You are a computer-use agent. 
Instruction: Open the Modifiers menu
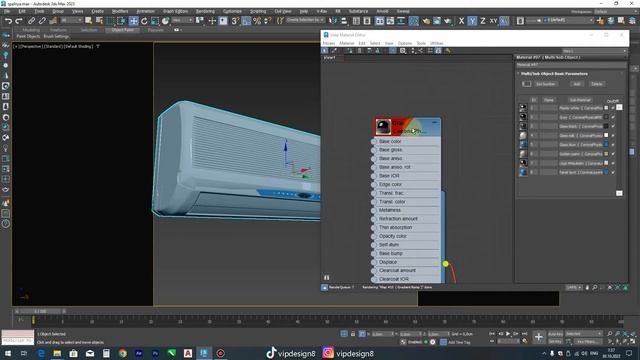(x=120, y=11)
